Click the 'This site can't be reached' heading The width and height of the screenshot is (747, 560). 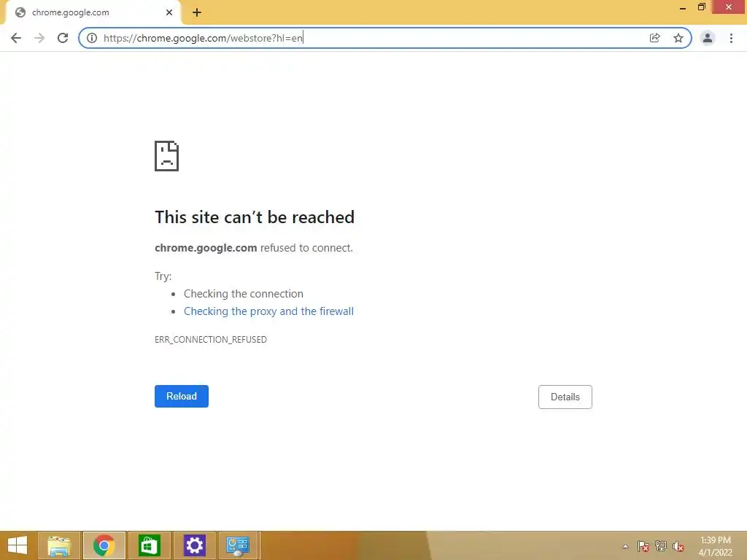point(255,217)
